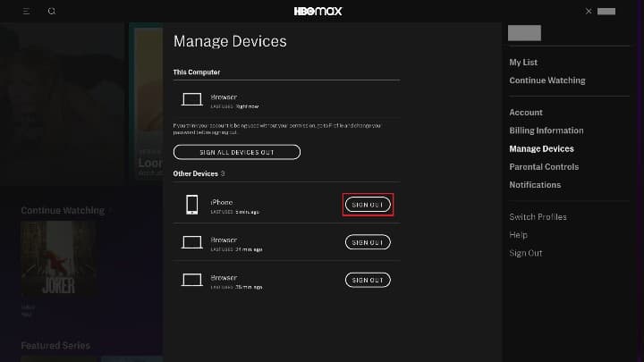The height and width of the screenshot is (362, 644).
Task: Open Help page
Action: click(x=518, y=235)
